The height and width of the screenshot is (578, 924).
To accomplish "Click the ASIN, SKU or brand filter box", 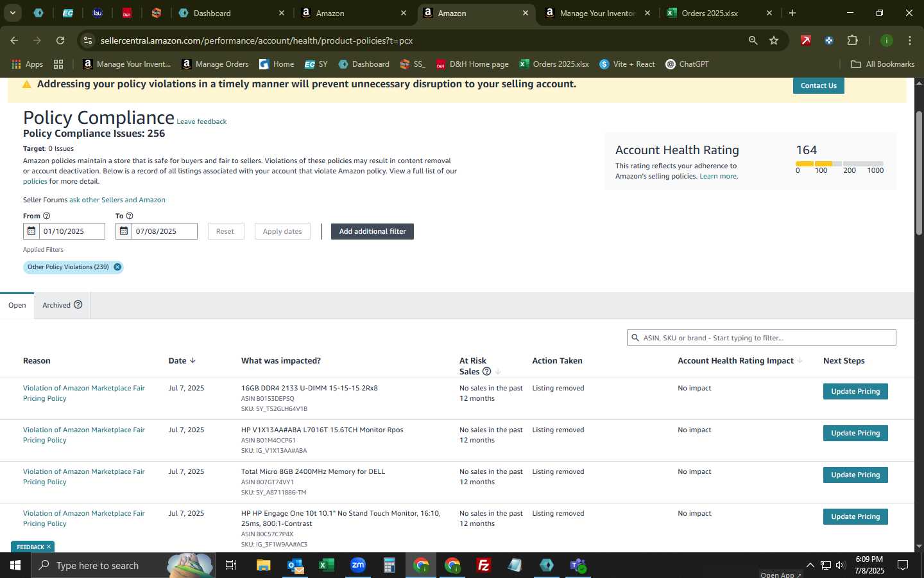I will click(x=761, y=338).
